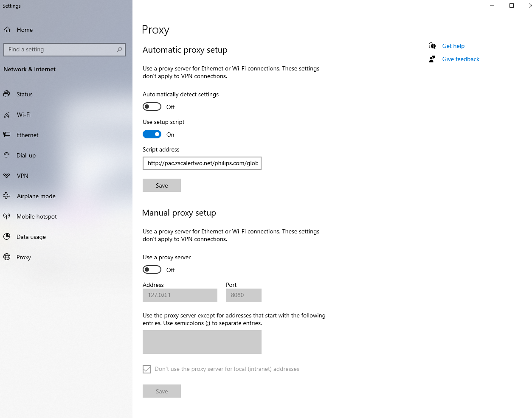Click the Ethernet monitor icon

tap(7, 135)
